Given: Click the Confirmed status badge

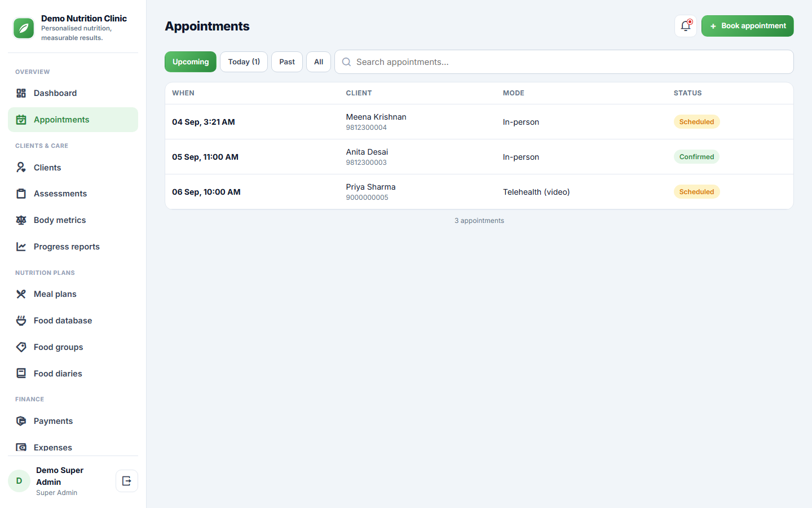Looking at the screenshot, I should point(696,157).
